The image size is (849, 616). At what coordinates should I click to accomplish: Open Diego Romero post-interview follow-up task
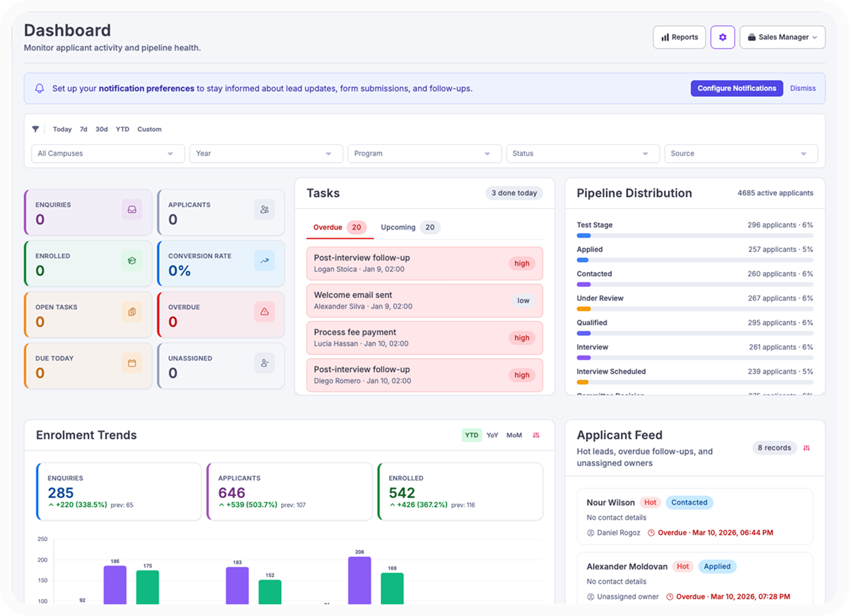(424, 375)
